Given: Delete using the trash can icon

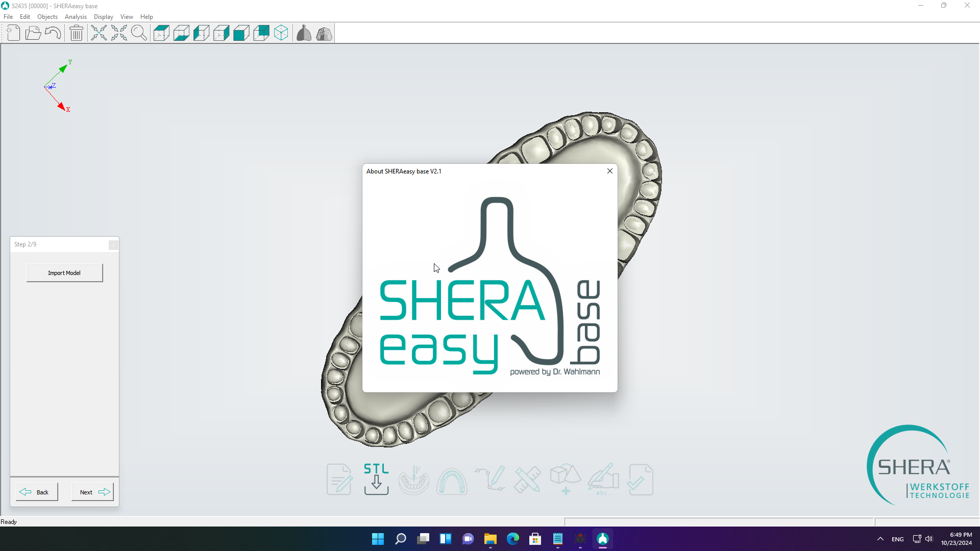Looking at the screenshot, I should click(77, 33).
